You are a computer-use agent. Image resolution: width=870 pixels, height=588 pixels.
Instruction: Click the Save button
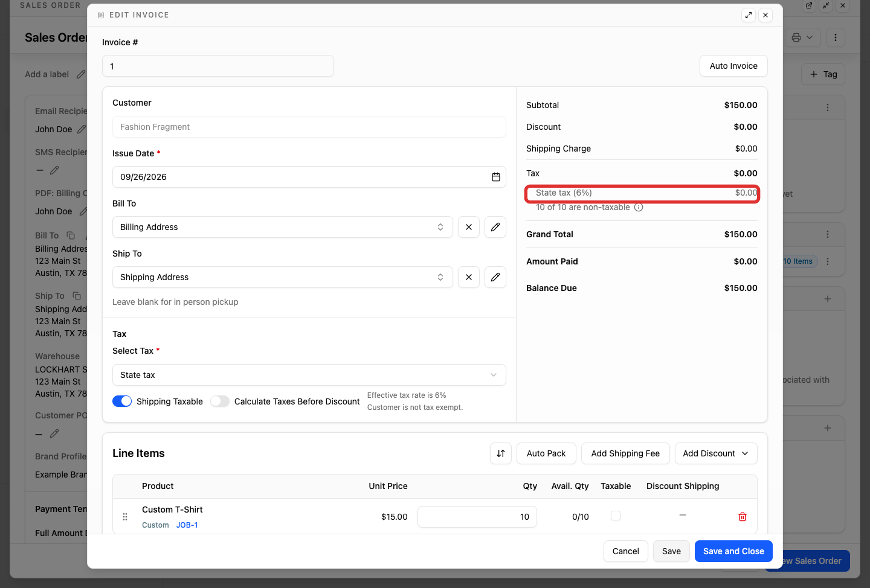[671, 551]
